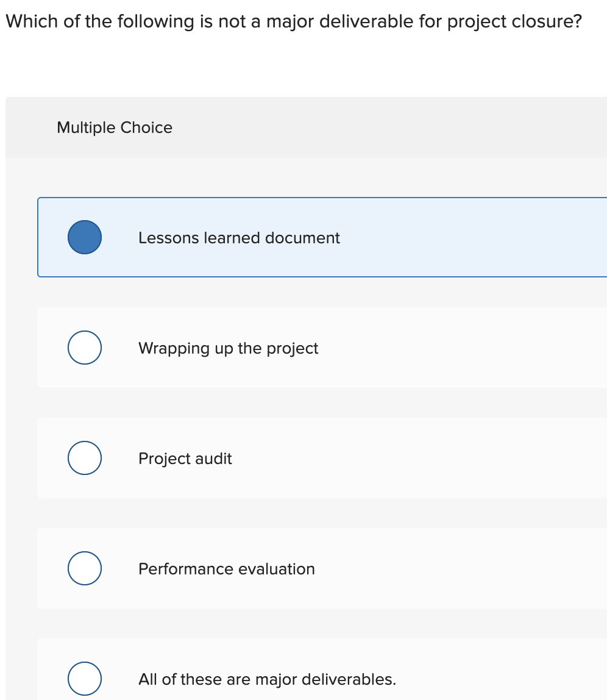The image size is (607, 700).
Task: Click the "All of these are major deliverables." text
Action: pos(267,679)
